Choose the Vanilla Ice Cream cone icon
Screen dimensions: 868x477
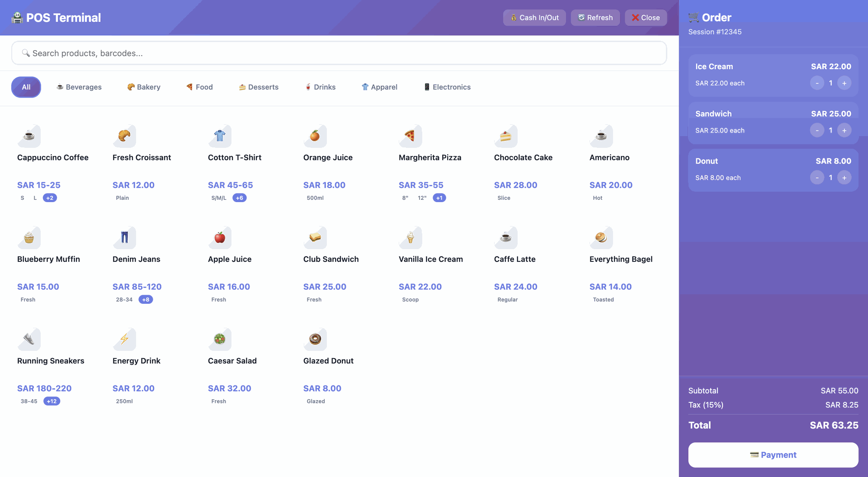coord(410,237)
